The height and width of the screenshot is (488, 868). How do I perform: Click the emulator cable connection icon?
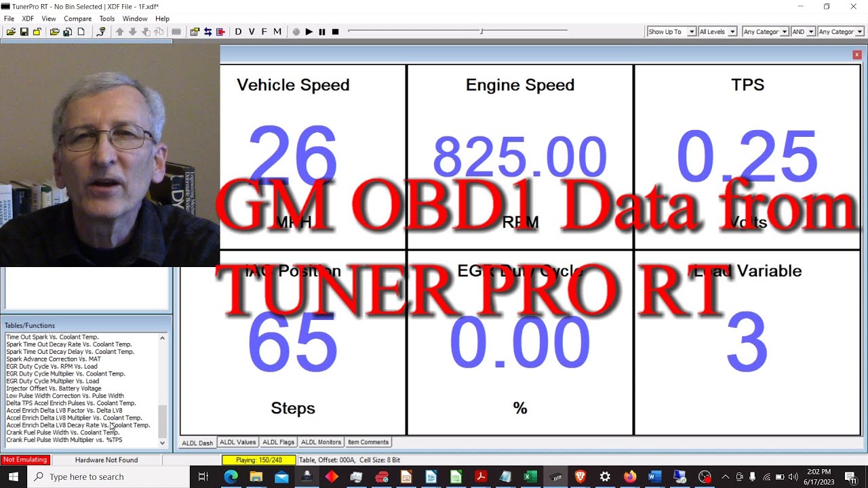click(x=101, y=32)
